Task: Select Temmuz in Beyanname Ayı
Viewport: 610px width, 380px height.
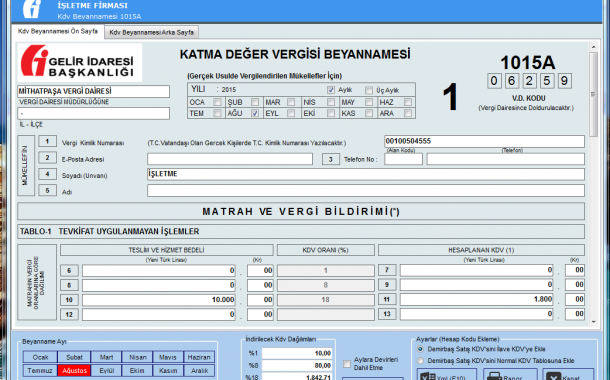Action: coord(40,370)
